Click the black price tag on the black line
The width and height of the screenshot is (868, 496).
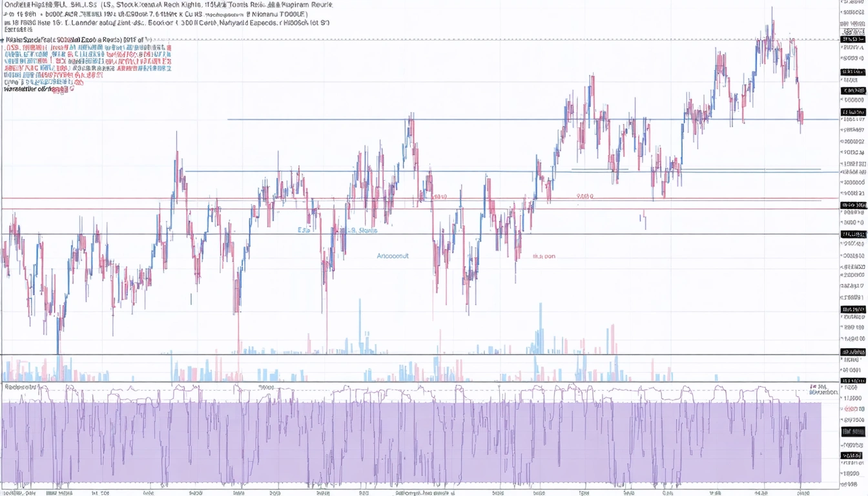(852, 234)
